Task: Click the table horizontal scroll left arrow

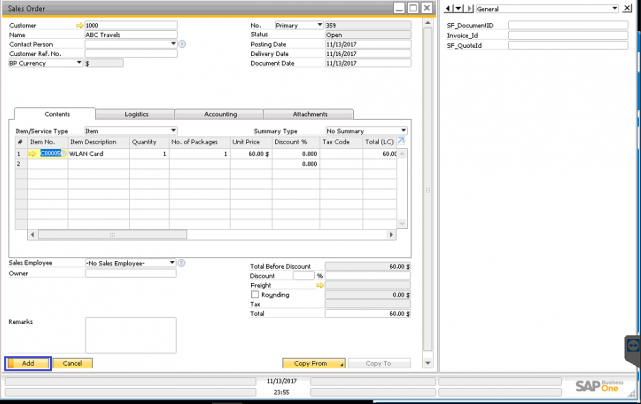Action: click(33, 235)
